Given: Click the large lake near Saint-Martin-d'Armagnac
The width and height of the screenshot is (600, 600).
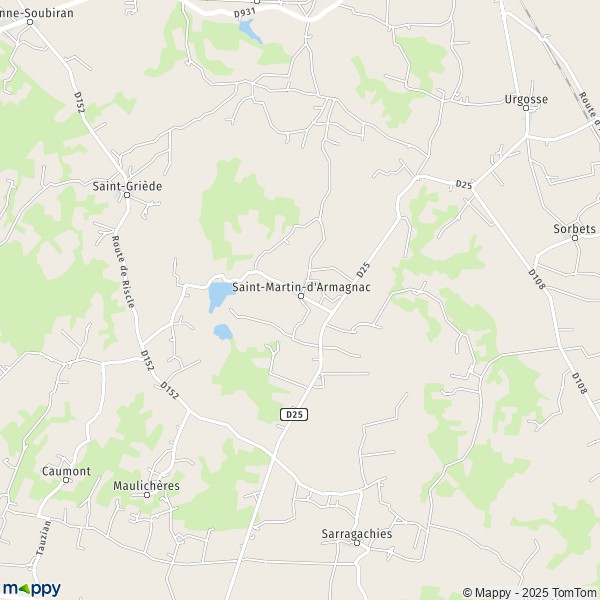Looking at the screenshot, I should 219,296.
